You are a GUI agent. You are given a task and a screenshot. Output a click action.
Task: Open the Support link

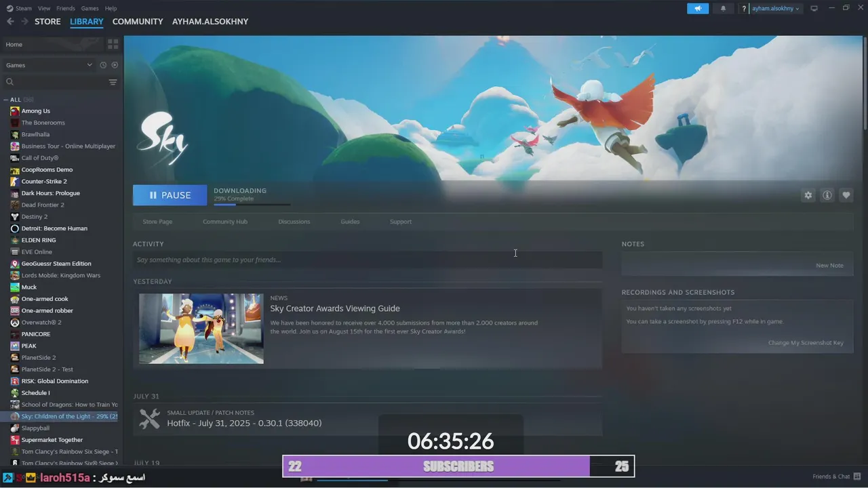click(401, 222)
